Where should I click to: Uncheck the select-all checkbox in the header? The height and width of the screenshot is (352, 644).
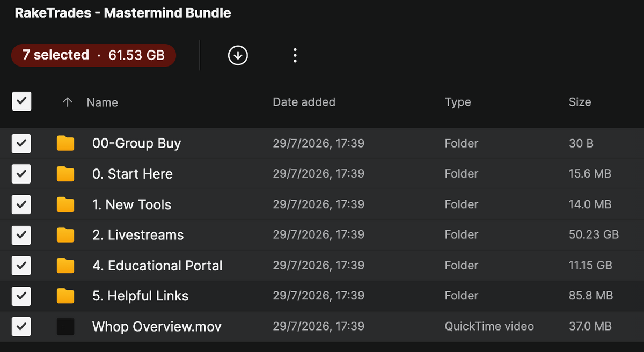[x=21, y=101]
